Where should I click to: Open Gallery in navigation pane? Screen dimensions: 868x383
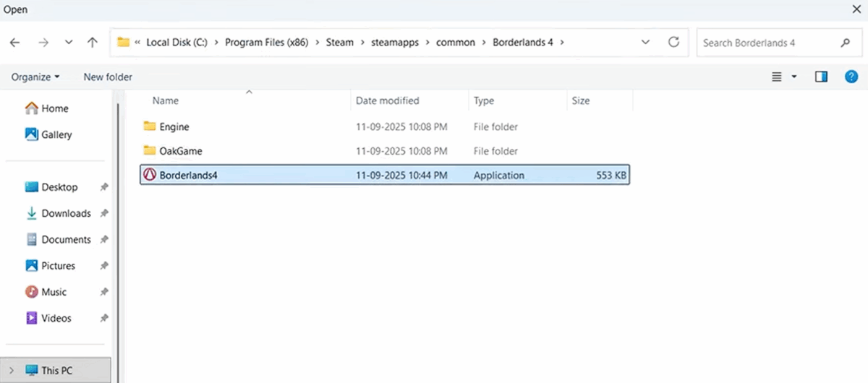click(56, 134)
